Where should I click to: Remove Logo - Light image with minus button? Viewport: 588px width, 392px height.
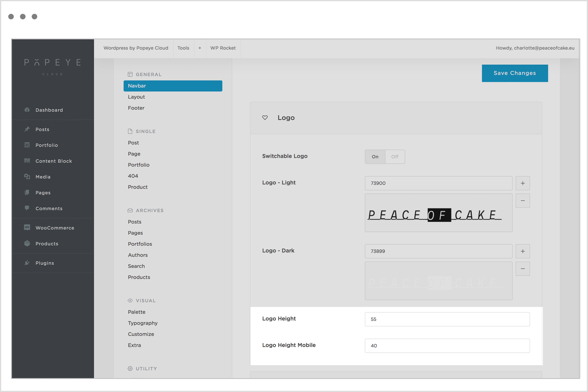pyautogui.click(x=523, y=201)
